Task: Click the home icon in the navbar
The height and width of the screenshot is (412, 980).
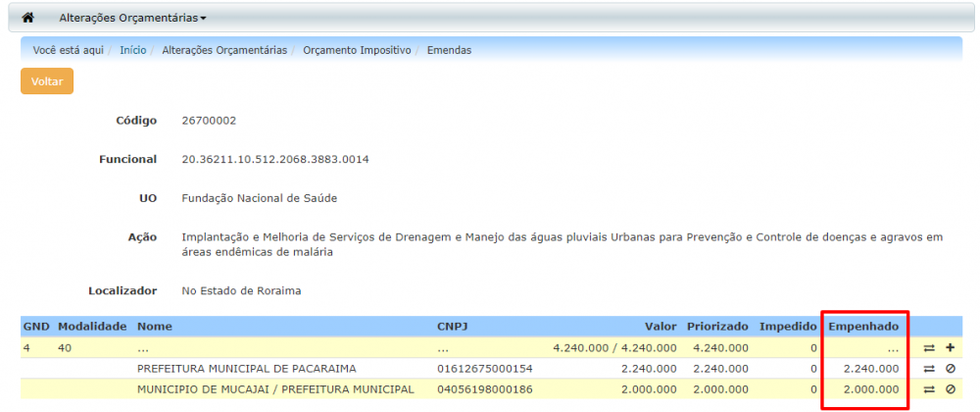Action: tap(27, 18)
